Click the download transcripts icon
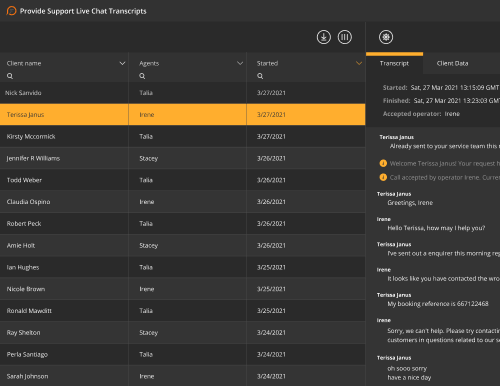Viewport: 500px width, 386px height. pos(324,37)
